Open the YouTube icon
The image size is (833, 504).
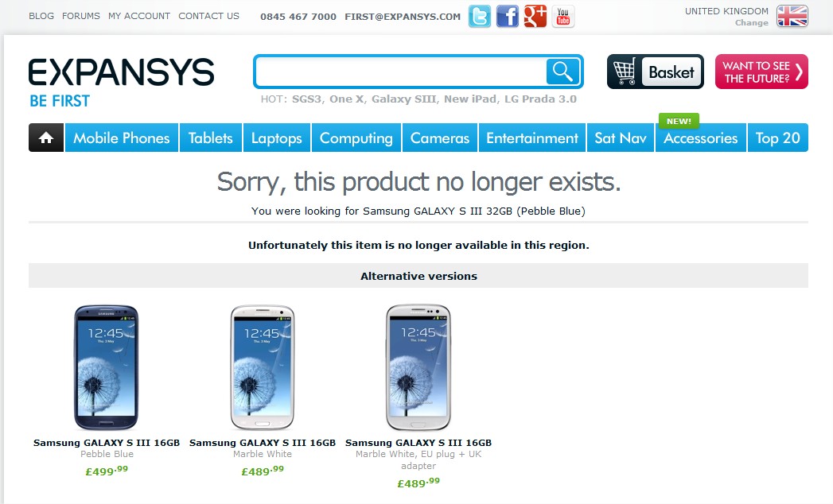(x=563, y=17)
